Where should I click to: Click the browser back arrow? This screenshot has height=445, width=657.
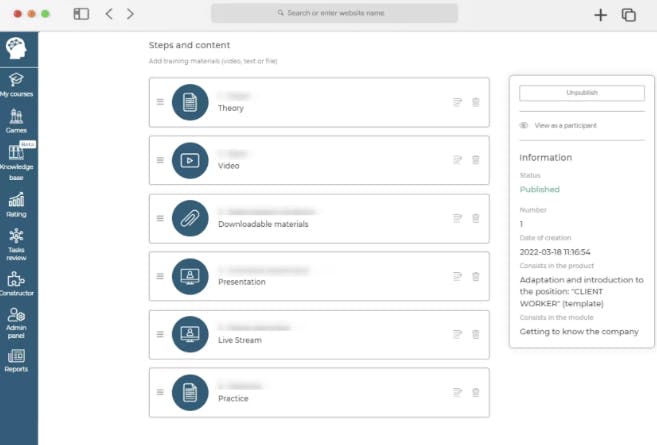pyautogui.click(x=109, y=14)
